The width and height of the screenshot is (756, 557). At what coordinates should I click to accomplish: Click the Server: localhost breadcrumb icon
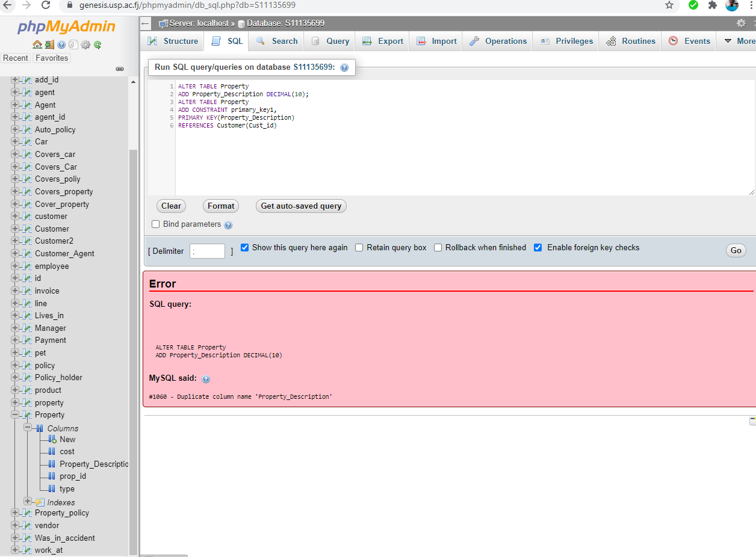163,23
